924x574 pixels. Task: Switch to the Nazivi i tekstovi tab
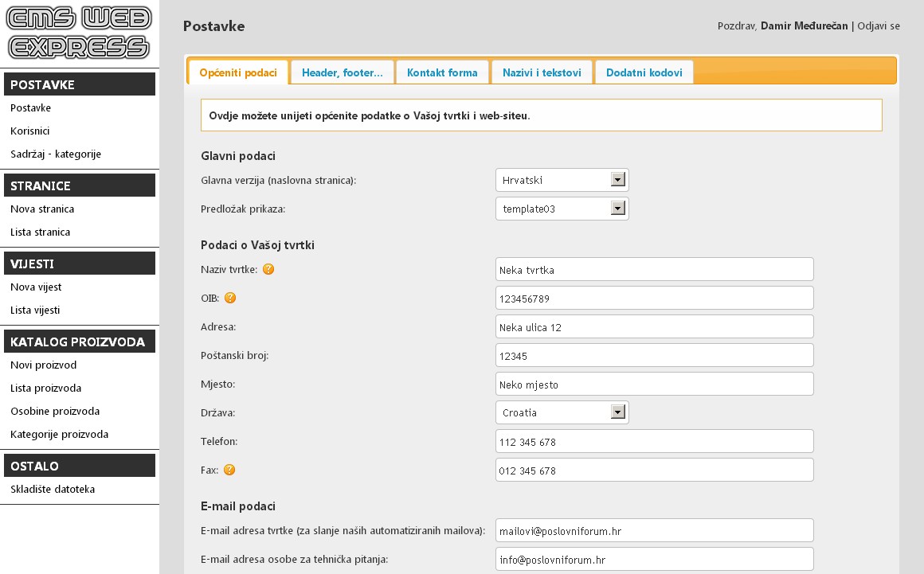pyautogui.click(x=542, y=72)
